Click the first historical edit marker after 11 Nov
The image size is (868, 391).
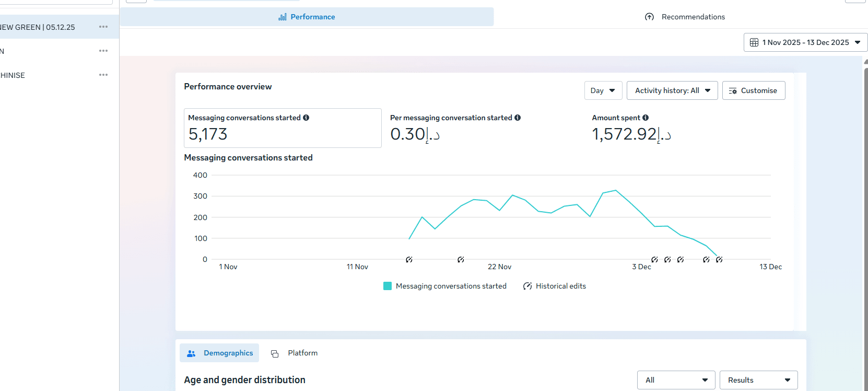(409, 259)
